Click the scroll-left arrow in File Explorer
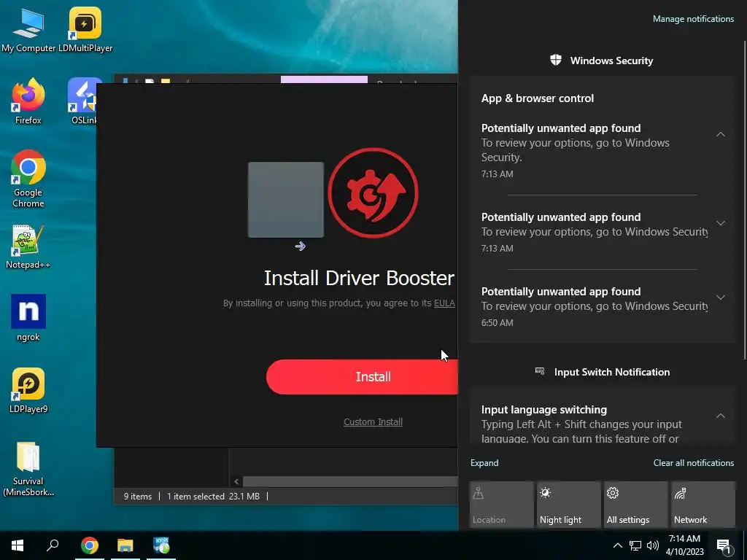The height and width of the screenshot is (560, 747). coord(236,481)
